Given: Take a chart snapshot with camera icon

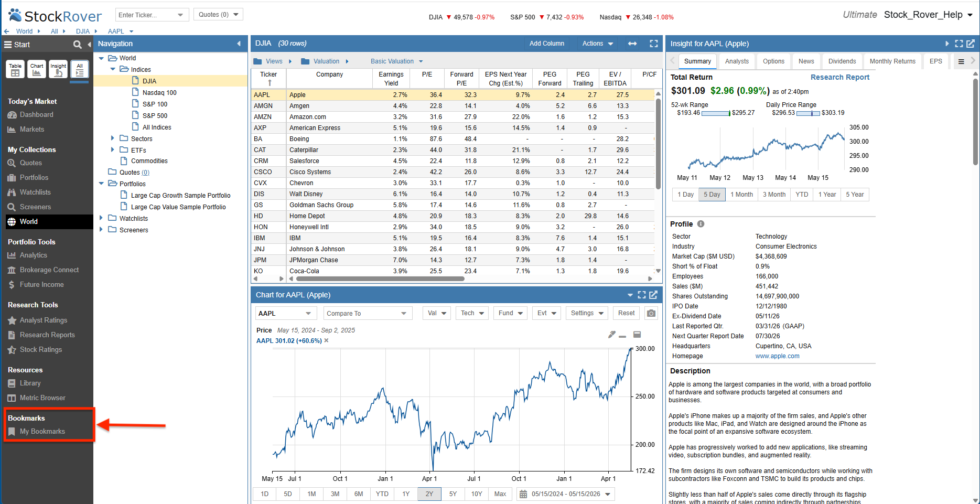Looking at the screenshot, I should [x=651, y=313].
